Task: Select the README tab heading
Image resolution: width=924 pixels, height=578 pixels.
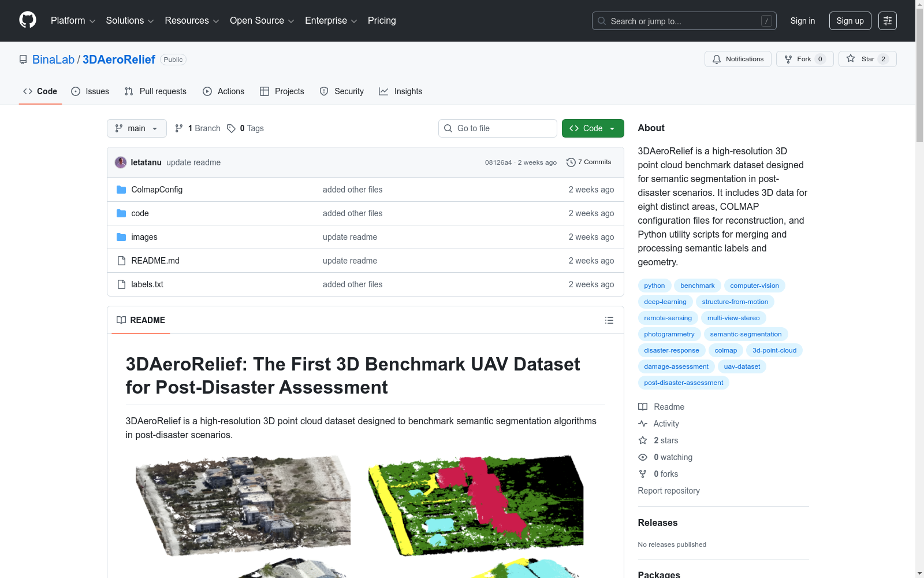Action: (141, 320)
